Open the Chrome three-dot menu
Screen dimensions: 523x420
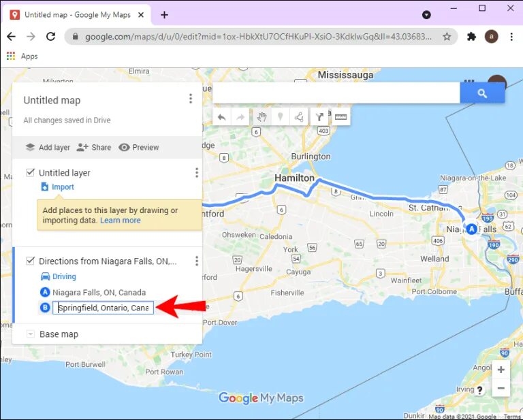[x=511, y=36]
